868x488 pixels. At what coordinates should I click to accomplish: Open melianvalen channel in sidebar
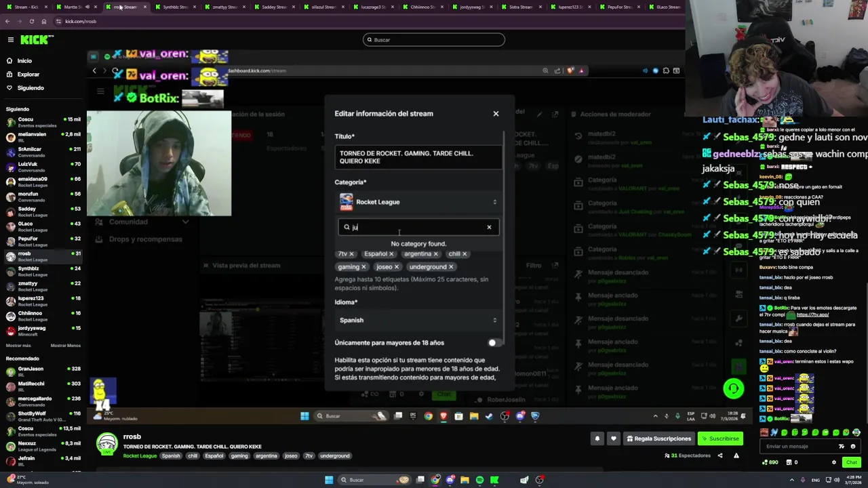[x=42, y=137]
